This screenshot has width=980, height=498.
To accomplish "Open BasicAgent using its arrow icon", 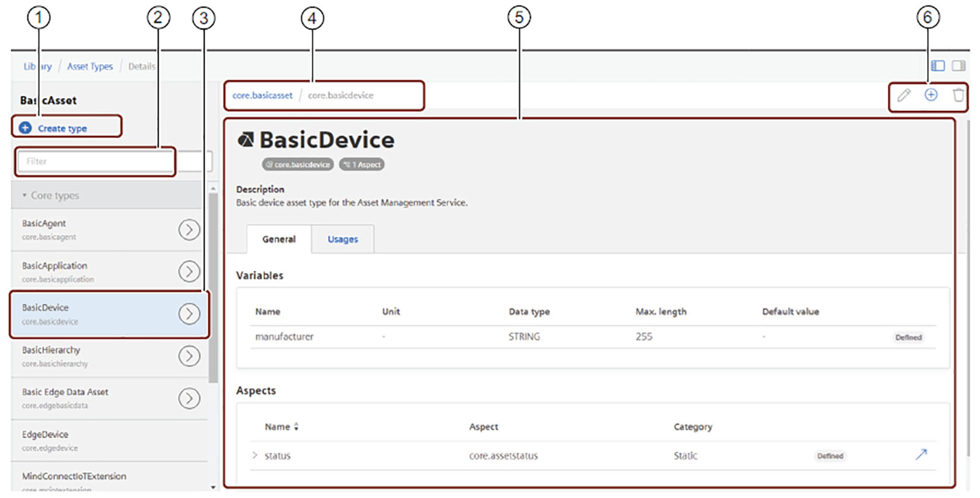I will [189, 230].
